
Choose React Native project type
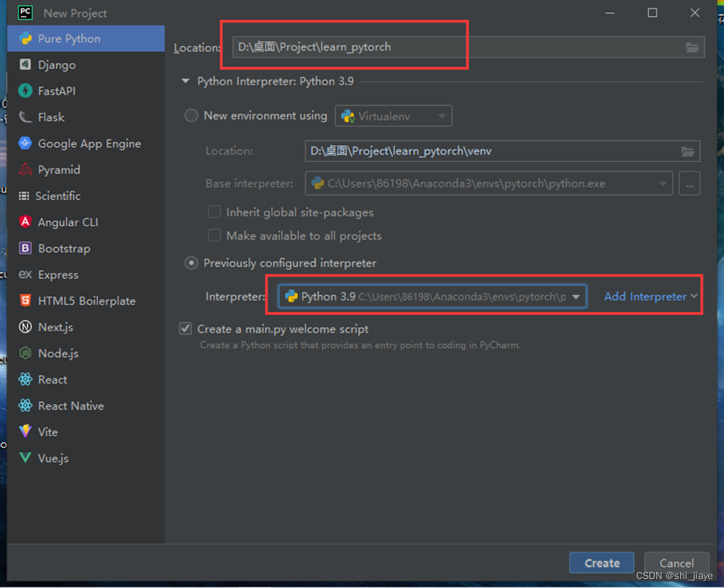[86, 406]
